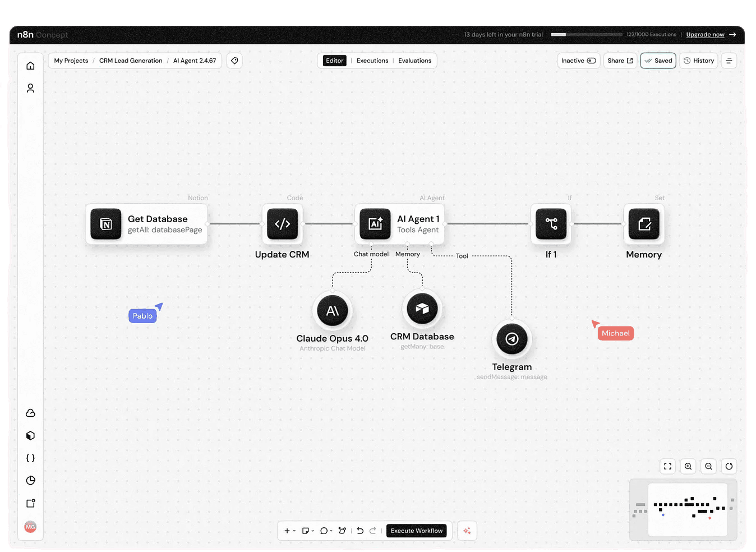The height and width of the screenshot is (552, 756).
Task: Click '13 days left in your n8n trial'
Action: coord(504,35)
